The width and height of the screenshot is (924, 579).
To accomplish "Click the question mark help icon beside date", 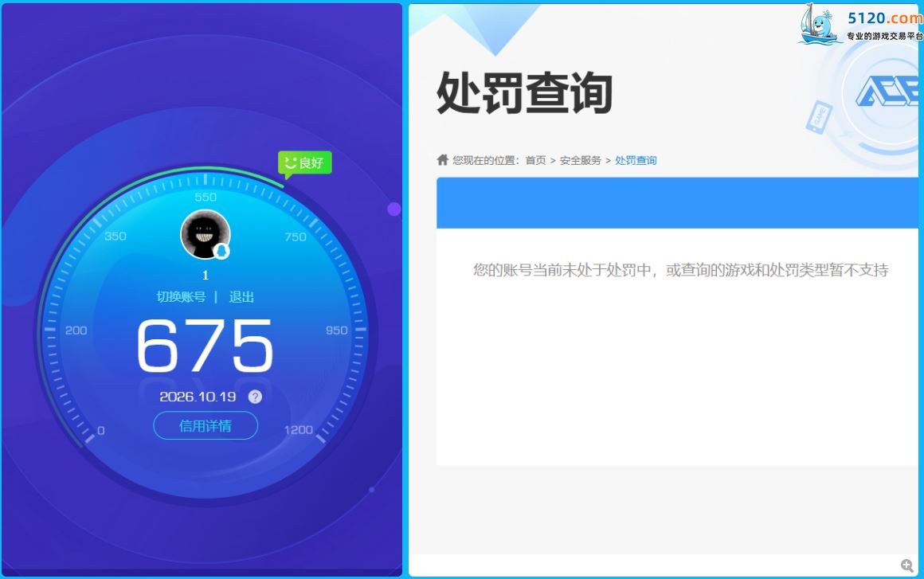I will click(255, 397).
